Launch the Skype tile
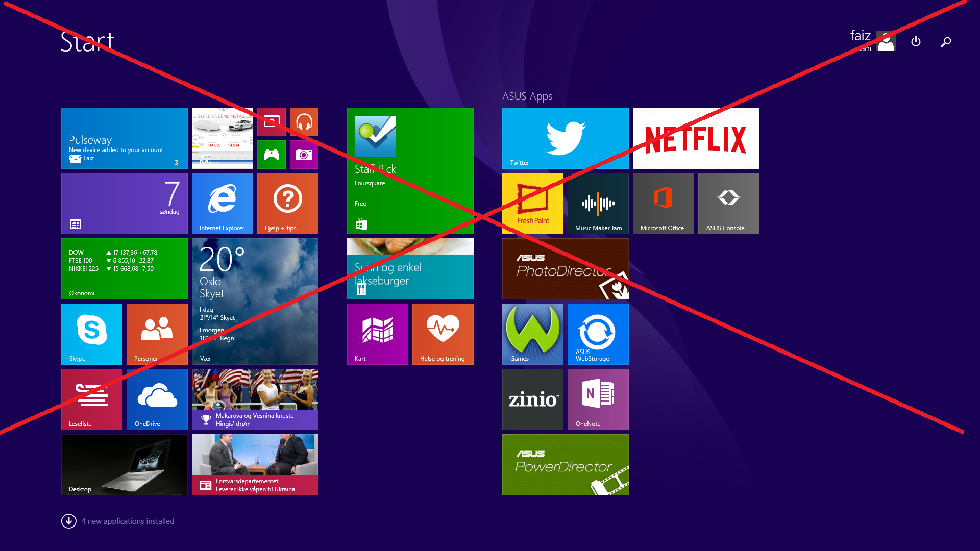The height and width of the screenshot is (551, 980). 92,334
